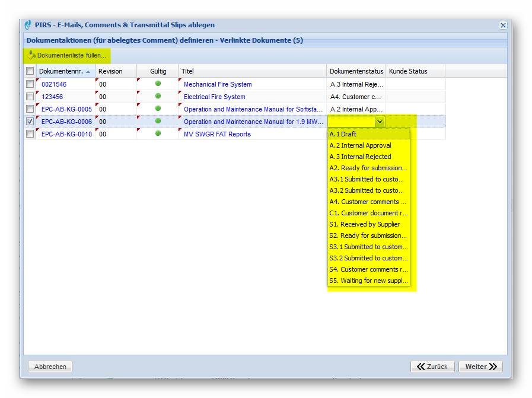The image size is (532, 398).
Task: Tick the checkbox for EPC-AB-KG-0010
Action: pos(30,134)
